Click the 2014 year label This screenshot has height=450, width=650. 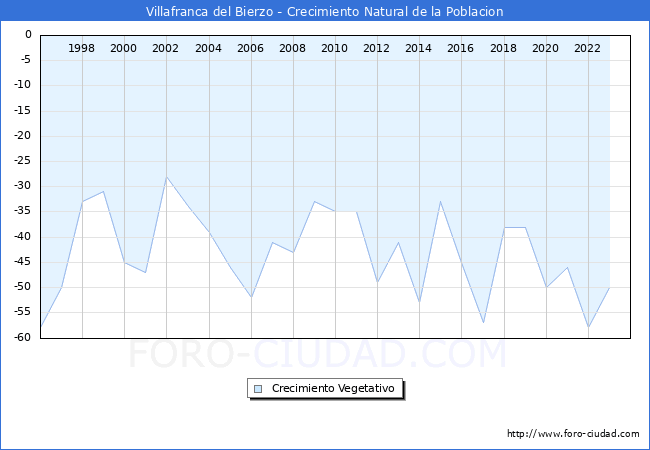coord(418,48)
